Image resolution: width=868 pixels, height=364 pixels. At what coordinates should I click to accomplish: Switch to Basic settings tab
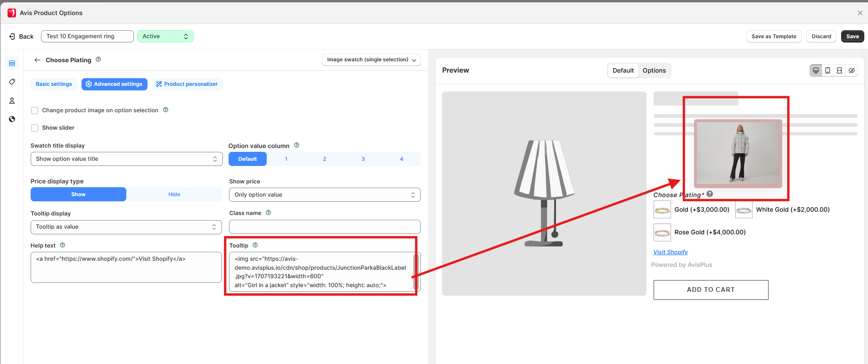click(x=54, y=84)
